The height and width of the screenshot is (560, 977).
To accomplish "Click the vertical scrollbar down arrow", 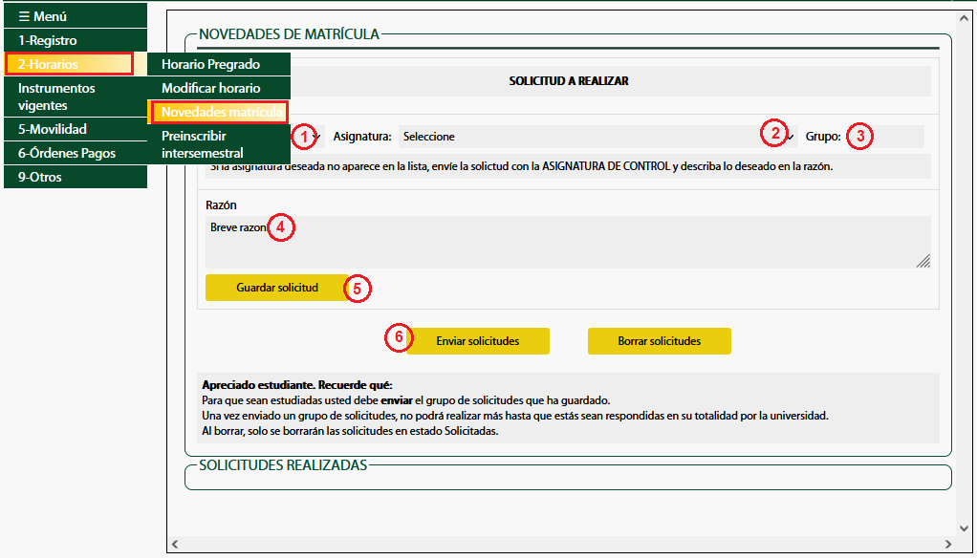I will tap(964, 528).
